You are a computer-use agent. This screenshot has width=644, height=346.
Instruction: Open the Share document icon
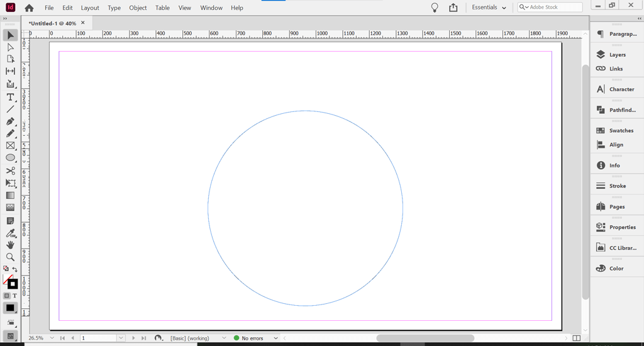pyautogui.click(x=453, y=8)
